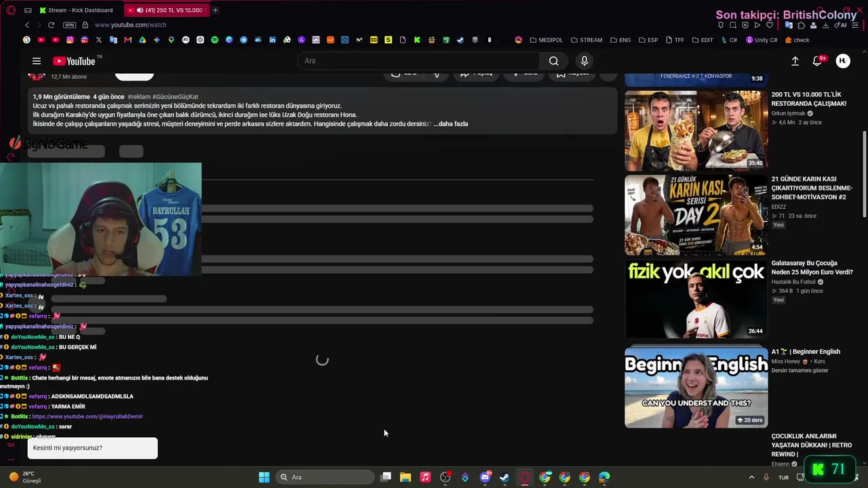The image size is (868, 488).
Task: Toggle the Opera VPN badge
Action: (x=69, y=25)
